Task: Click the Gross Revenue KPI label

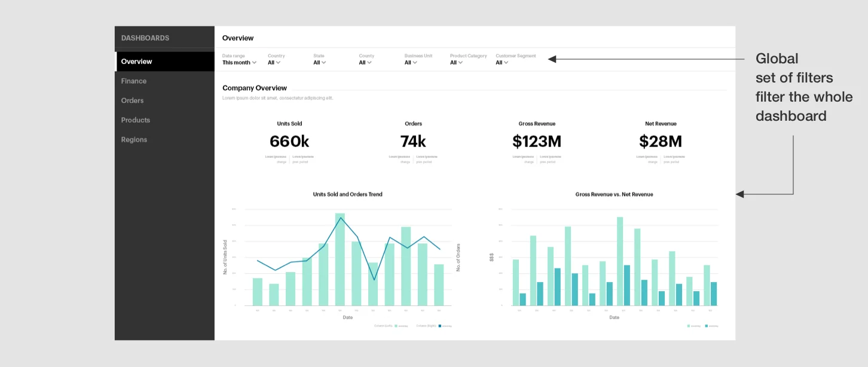Action: [537, 124]
